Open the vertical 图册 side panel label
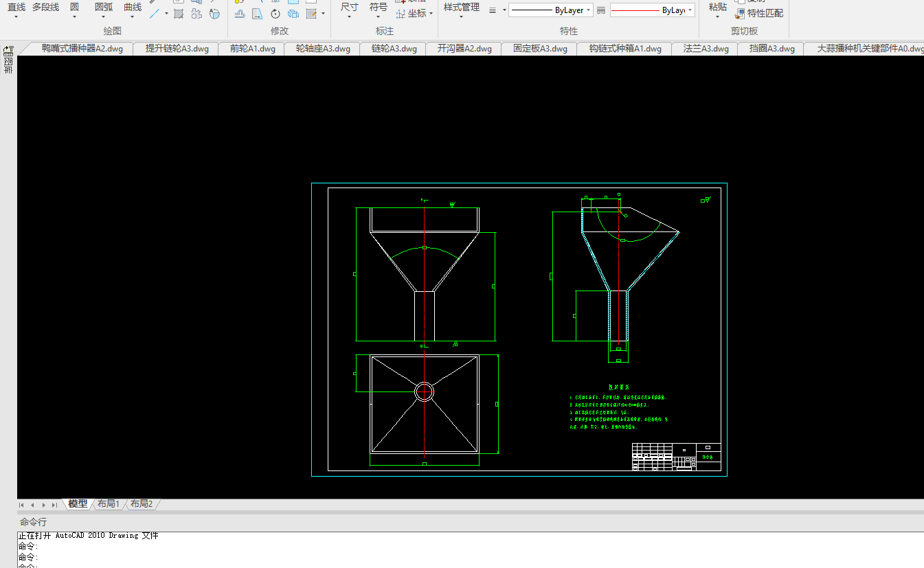 click(8, 66)
